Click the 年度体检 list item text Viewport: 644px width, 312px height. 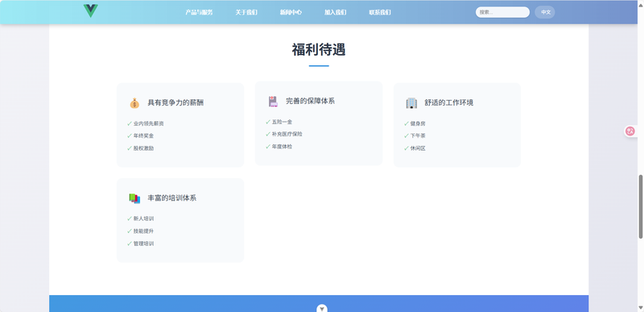(283, 147)
